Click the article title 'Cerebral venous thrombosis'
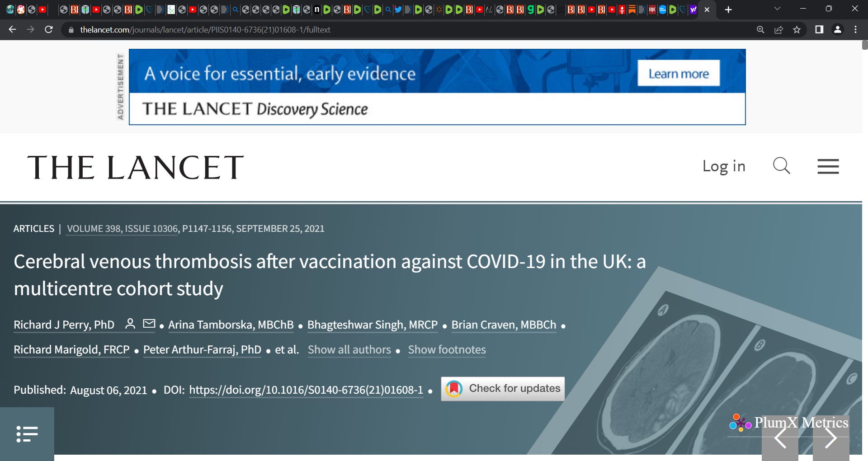The image size is (868, 461). (x=330, y=275)
